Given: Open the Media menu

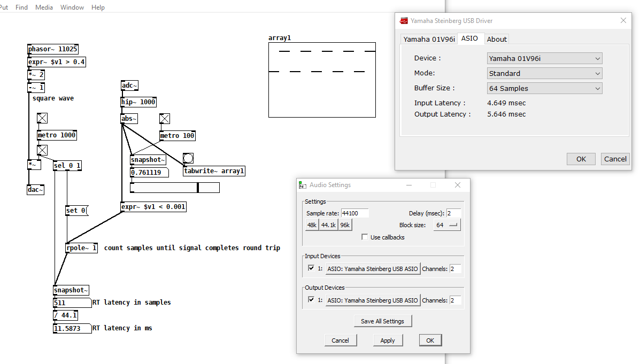Looking at the screenshot, I should pos(44,7).
